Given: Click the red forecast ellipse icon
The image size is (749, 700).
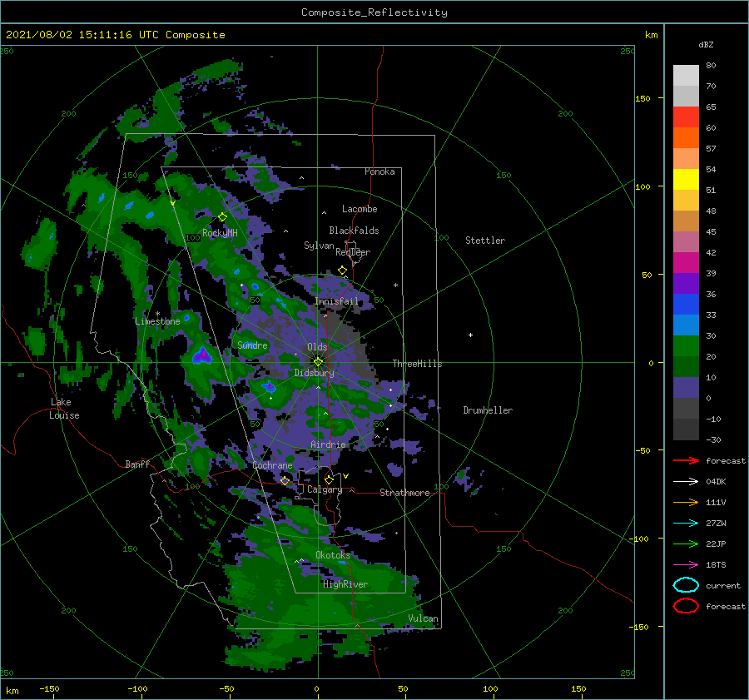Looking at the screenshot, I should 686,606.
